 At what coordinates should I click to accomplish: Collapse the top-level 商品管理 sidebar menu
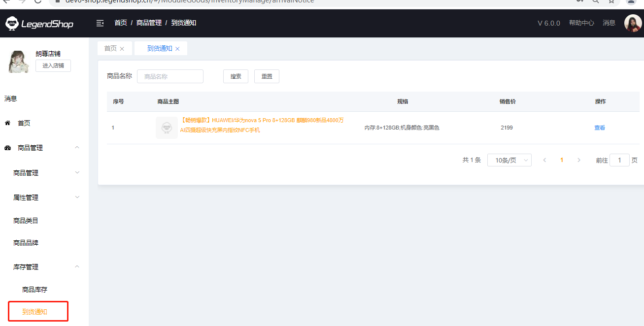(x=77, y=148)
